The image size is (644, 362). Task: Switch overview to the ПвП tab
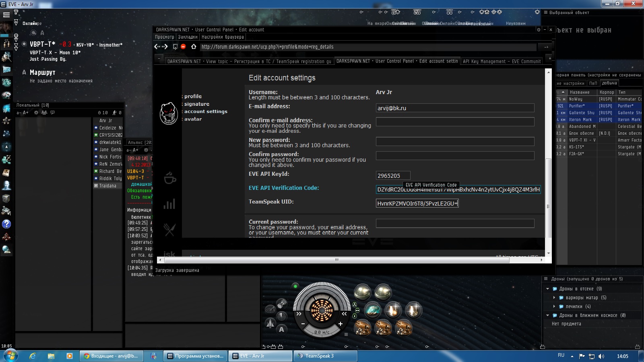pos(593,83)
